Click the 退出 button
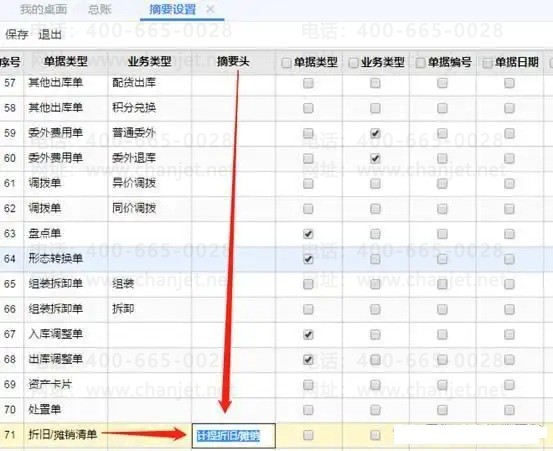553x451 pixels. coord(50,34)
